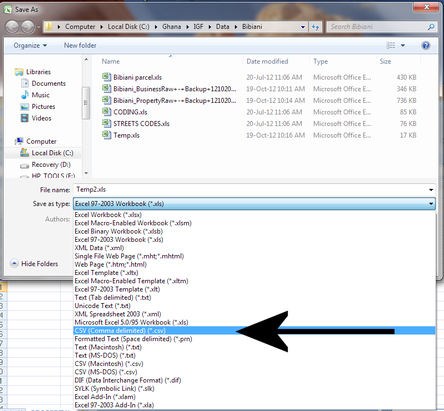444x411 pixels.
Task: Select Bibiani_BusinessRaw backup file name
Action: [175, 89]
